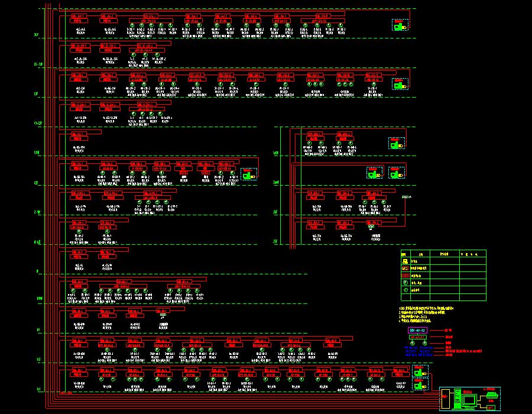Screen dimensions: 532x414
Task: Click the circled sensor symbol in legend's fourth row
Action: pyautogui.click(x=405, y=283)
